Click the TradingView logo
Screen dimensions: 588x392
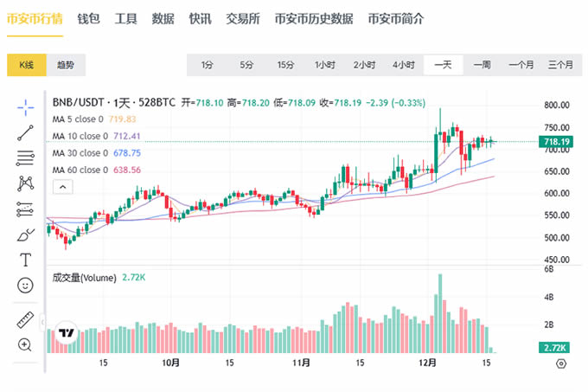click(x=66, y=332)
